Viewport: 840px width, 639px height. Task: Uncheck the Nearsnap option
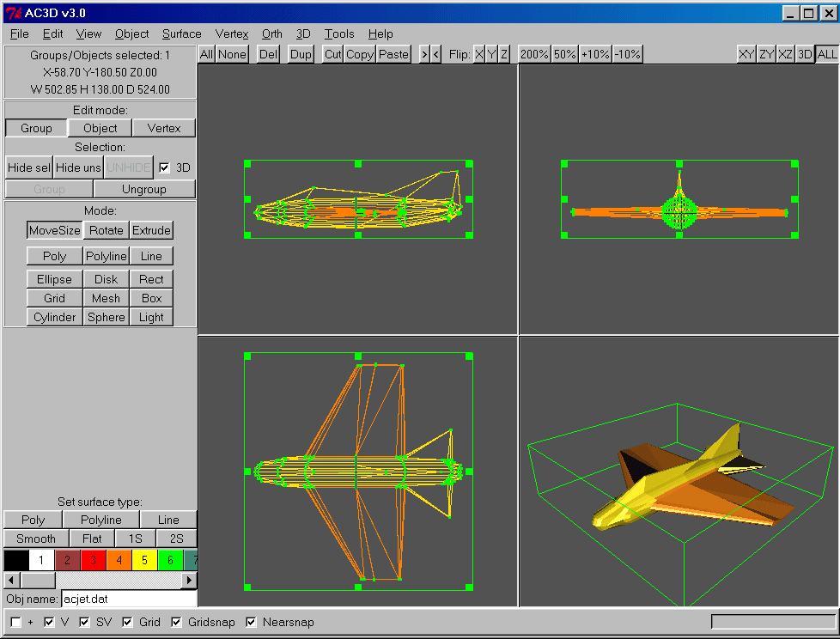click(x=252, y=622)
